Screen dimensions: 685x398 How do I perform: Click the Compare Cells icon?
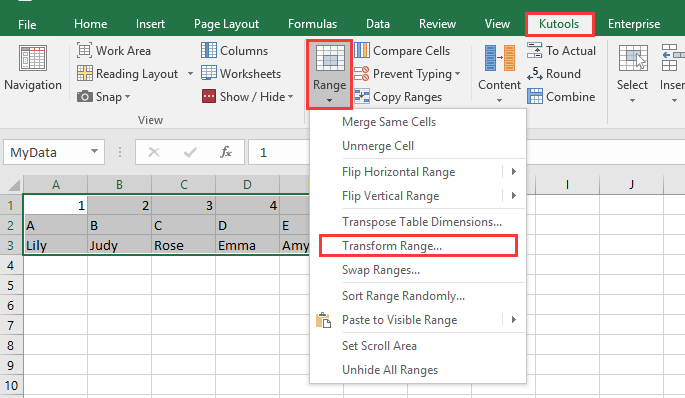pyautogui.click(x=362, y=50)
